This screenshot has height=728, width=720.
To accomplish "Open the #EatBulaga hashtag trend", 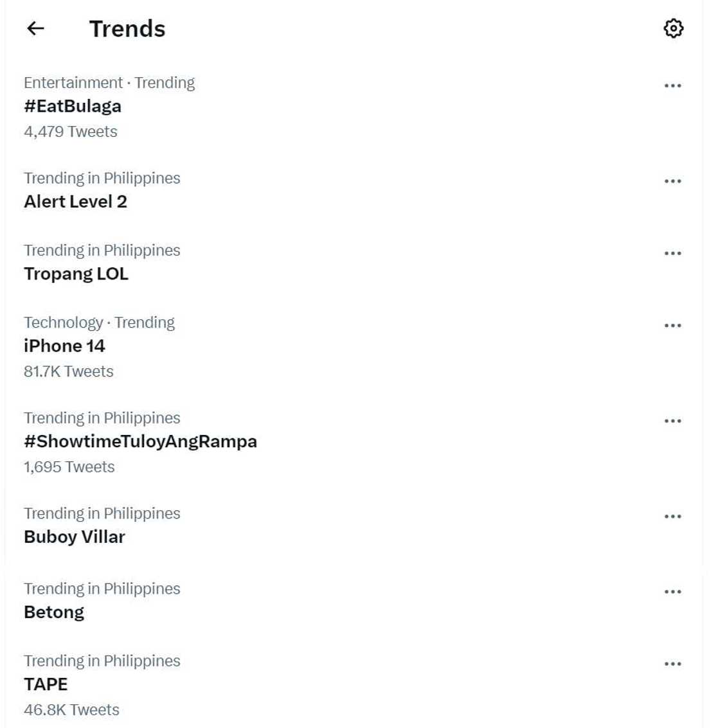I will pos(73,106).
